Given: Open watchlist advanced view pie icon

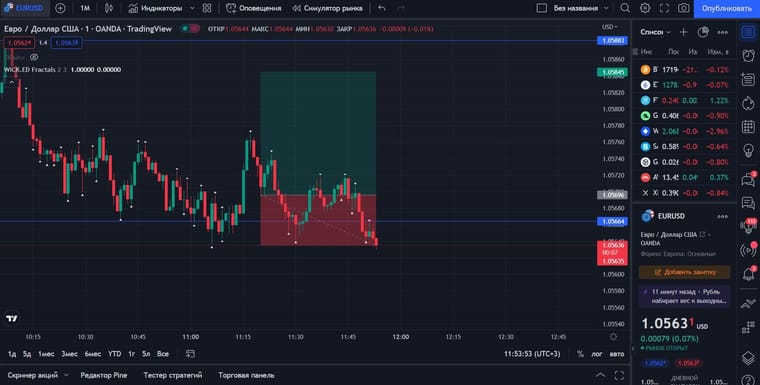Looking at the screenshot, I should point(702,32).
